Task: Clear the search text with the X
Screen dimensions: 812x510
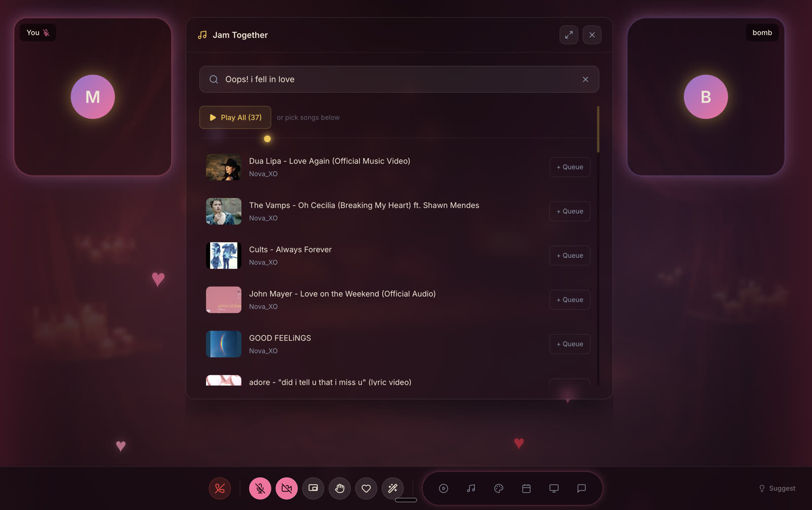Action: [x=586, y=79]
